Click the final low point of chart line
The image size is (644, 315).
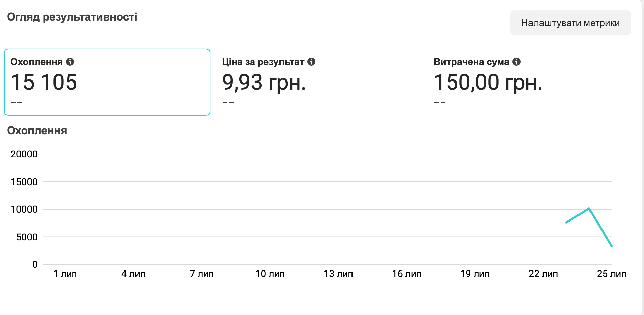coord(611,246)
